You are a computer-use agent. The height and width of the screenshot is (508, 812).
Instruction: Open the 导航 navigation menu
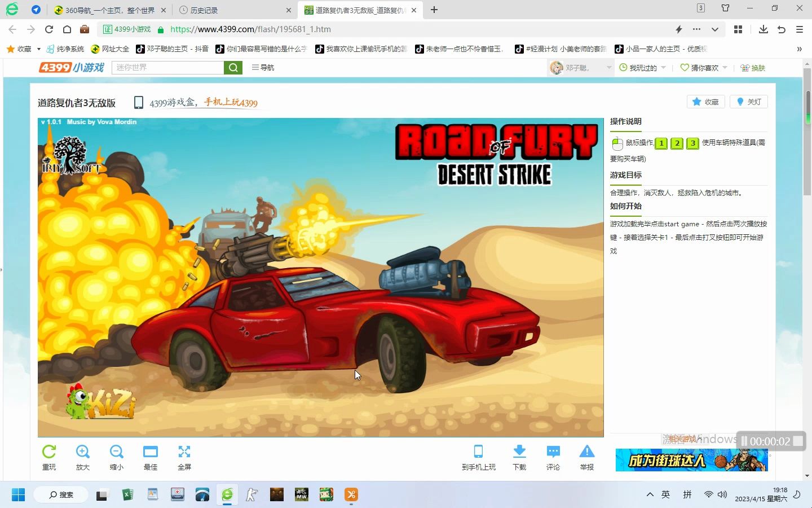[262, 67]
